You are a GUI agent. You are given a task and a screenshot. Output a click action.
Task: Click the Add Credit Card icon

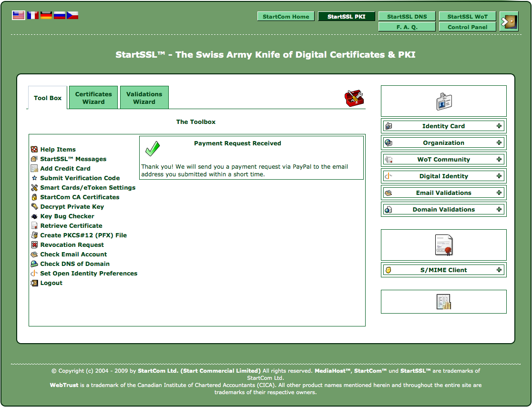point(34,168)
